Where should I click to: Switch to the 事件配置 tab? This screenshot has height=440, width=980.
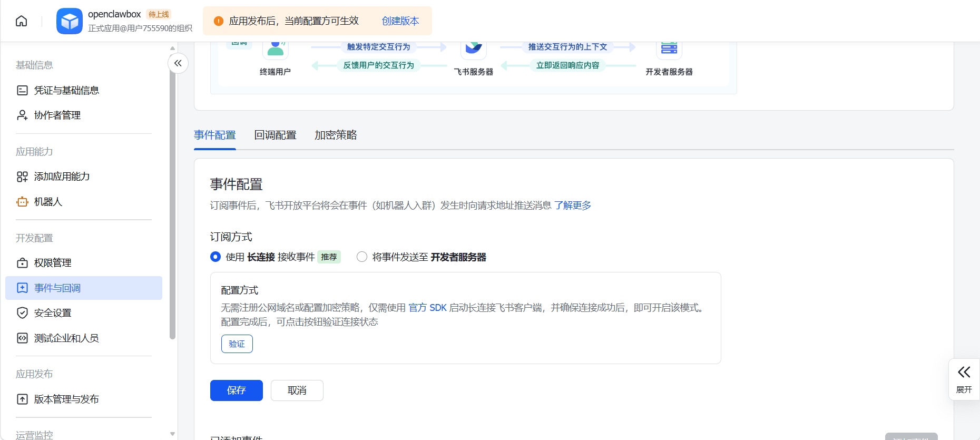[215, 135]
